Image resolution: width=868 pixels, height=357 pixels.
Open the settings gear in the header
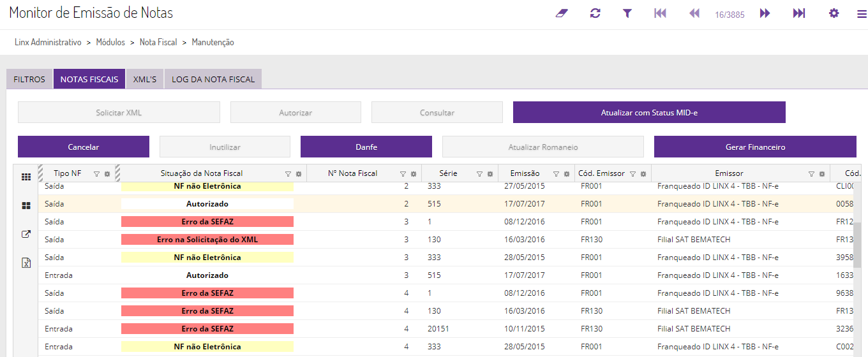[x=834, y=13]
